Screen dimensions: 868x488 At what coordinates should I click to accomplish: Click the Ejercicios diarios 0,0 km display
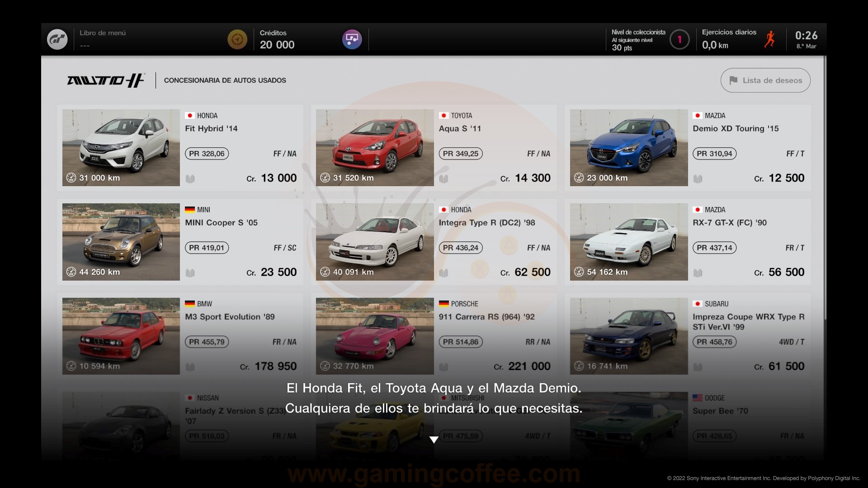(729, 39)
